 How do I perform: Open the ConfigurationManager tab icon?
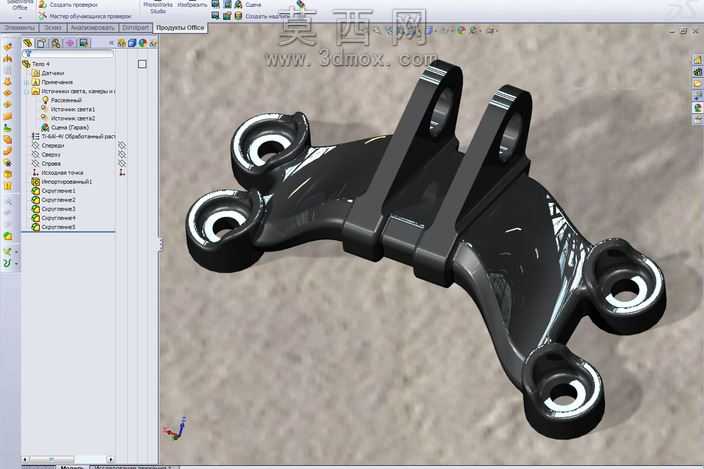[x=56, y=43]
